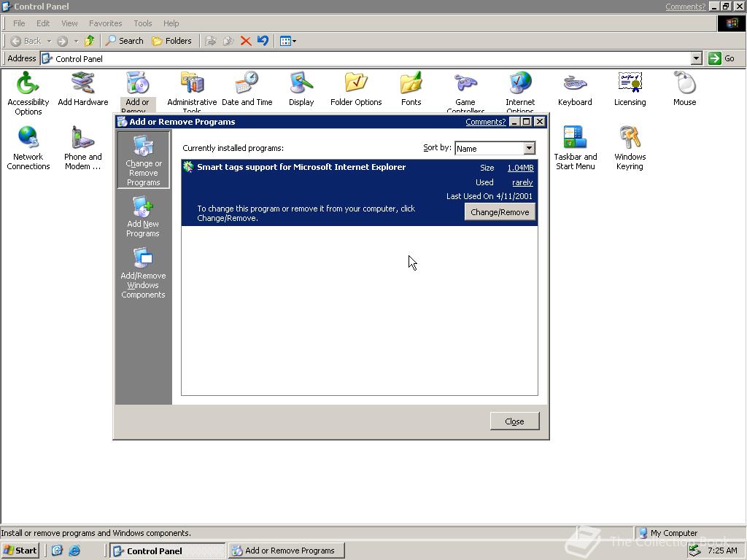
Task: Open the File menu
Action: [x=19, y=23]
